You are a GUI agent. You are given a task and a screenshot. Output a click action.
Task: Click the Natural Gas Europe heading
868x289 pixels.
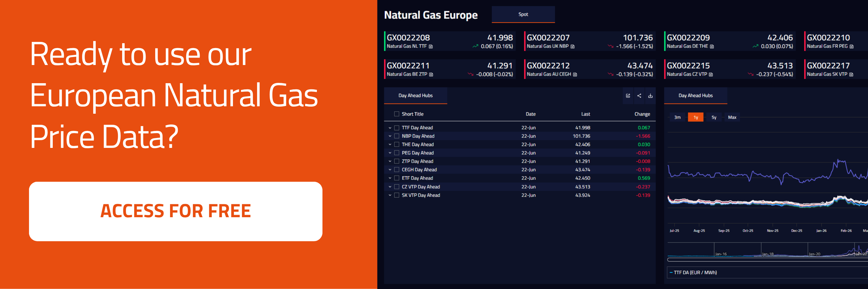point(431,15)
